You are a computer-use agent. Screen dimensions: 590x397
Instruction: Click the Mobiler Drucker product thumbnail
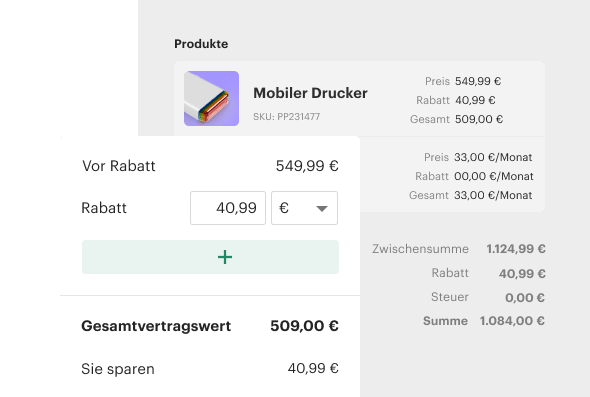pyautogui.click(x=211, y=99)
